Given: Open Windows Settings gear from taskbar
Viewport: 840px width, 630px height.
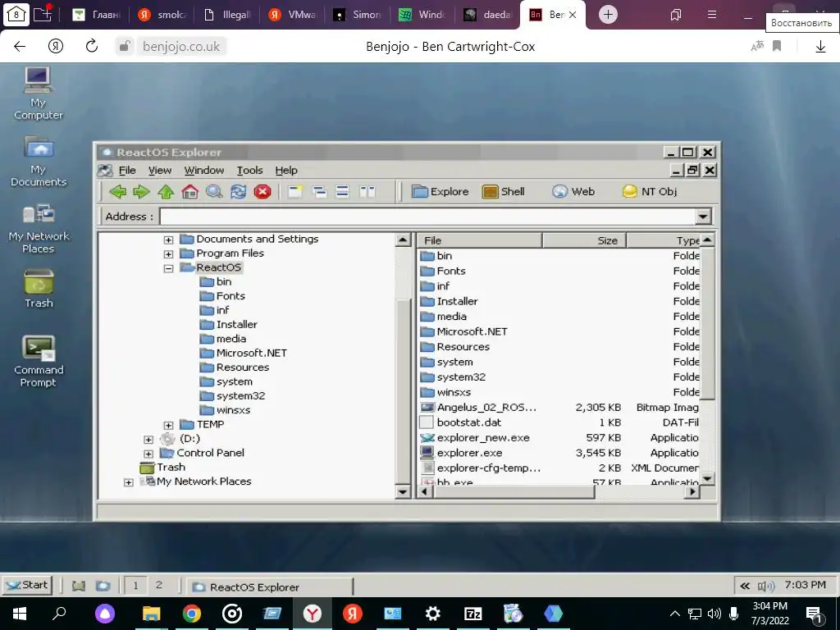Looking at the screenshot, I should point(432,614).
